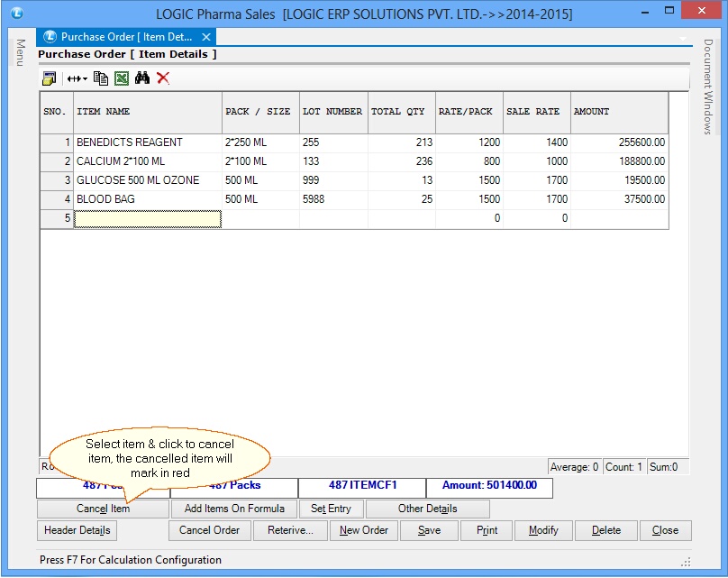
Task: Click the LOT NUMBER column header
Action: point(334,113)
